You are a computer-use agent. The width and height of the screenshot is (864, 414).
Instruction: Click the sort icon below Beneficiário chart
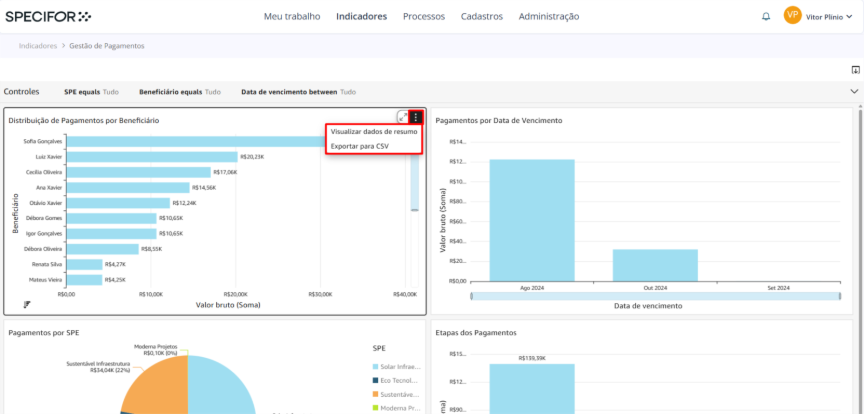point(27,304)
